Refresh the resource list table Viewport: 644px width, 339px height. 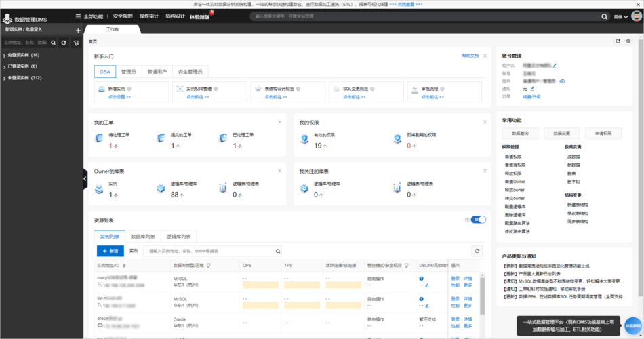(477, 251)
